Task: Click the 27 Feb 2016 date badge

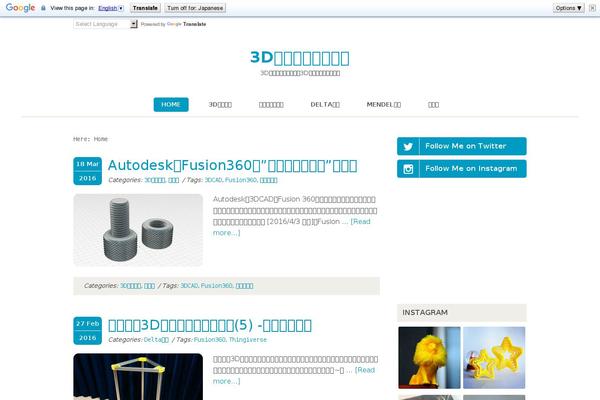Action: [x=88, y=331]
